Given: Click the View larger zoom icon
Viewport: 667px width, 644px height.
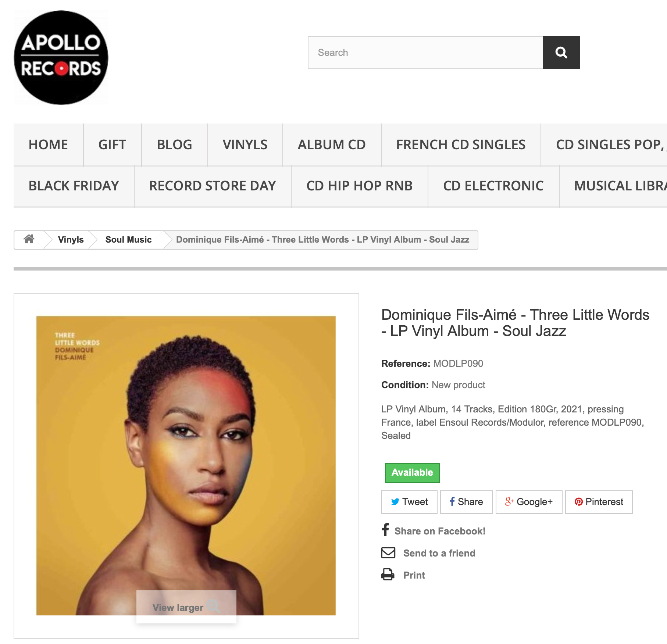Looking at the screenshot, I should [x=213, y=606].
